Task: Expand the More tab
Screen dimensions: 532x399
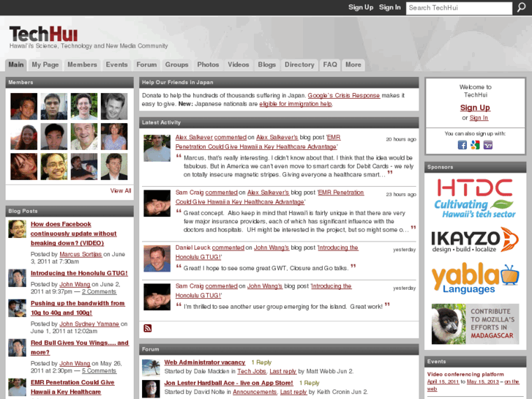Action: point(353,64)
